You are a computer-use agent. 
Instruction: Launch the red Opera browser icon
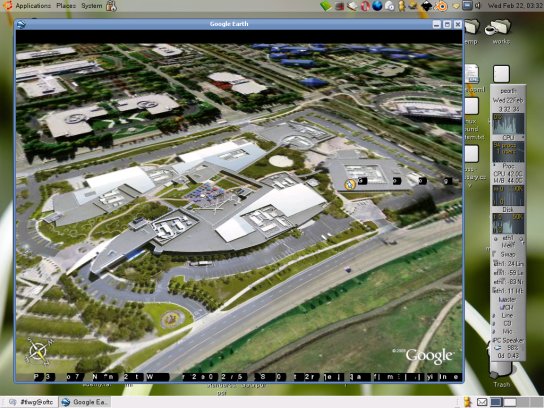tap(364, 6)
